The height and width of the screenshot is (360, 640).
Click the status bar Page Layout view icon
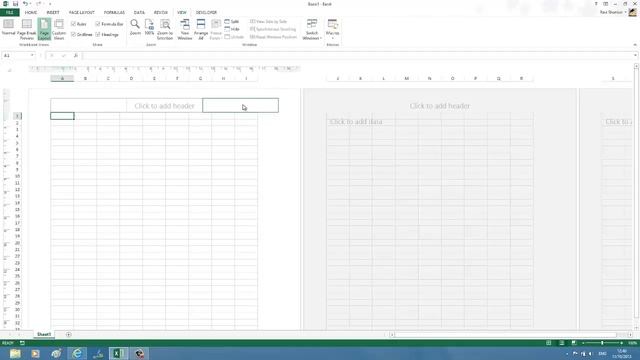(562, 343)
